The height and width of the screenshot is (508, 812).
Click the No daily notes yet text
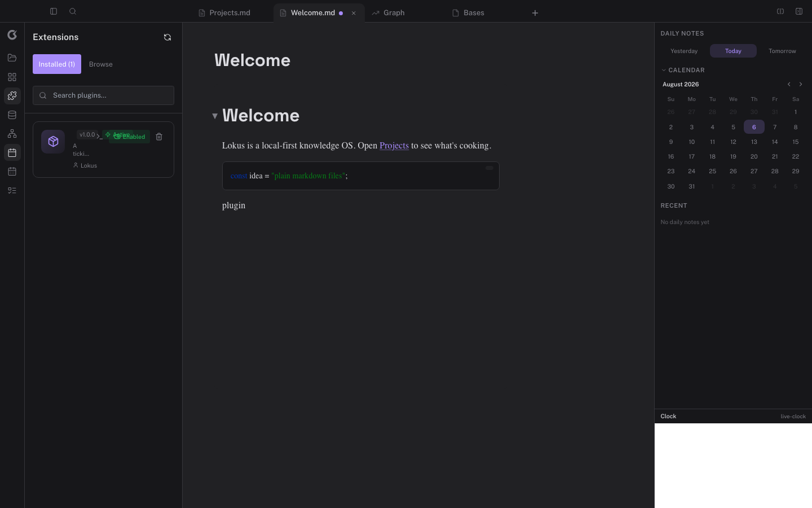click(685, 222)
